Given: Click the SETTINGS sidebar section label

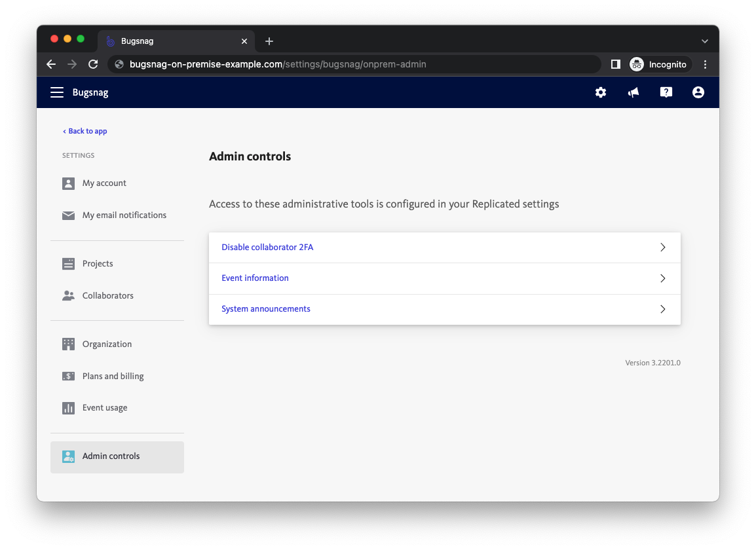Looking at the screenshot, I should pos(78,156).
